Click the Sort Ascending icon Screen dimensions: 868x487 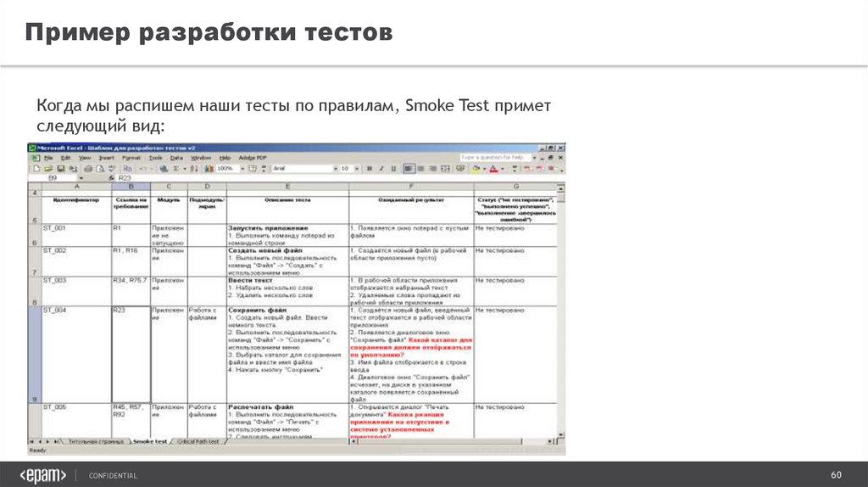pos(194,169)
